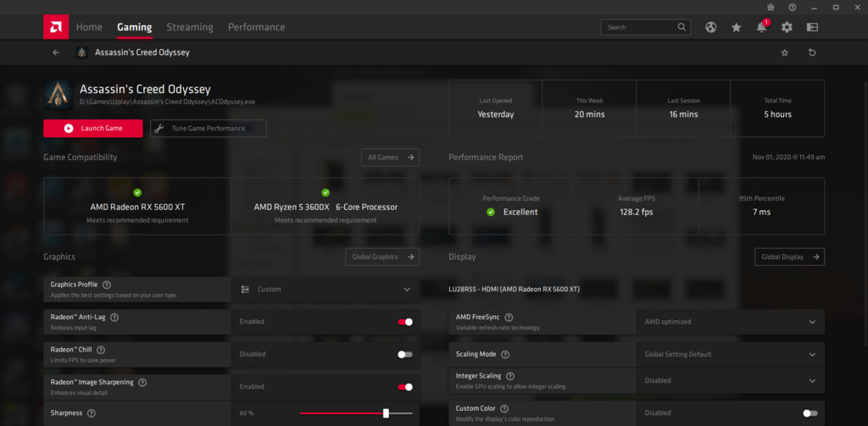Open settings gear icon
The width and height of the screenshot is (868, 426).
coord(787,27)
